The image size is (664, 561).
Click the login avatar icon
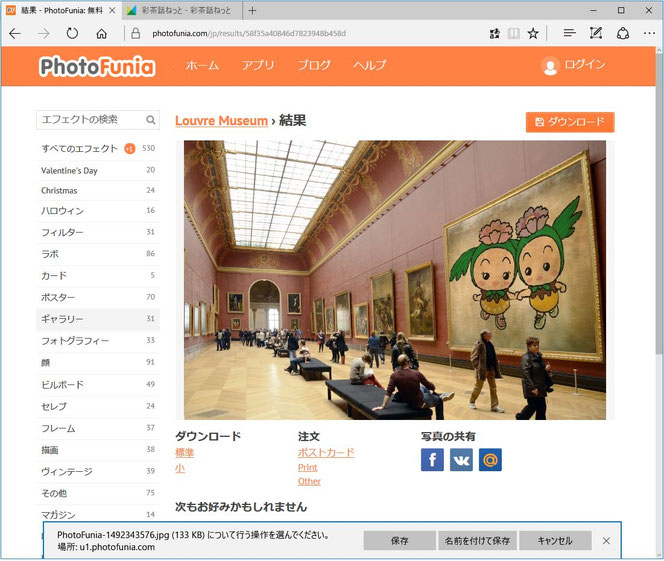[x=550, y=66]
